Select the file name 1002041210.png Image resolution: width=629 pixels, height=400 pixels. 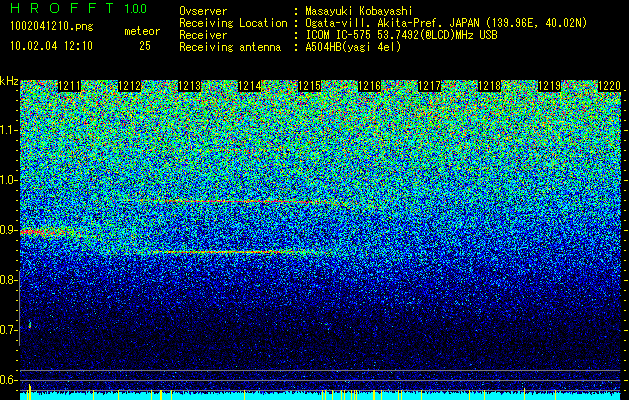coord(52,27)
